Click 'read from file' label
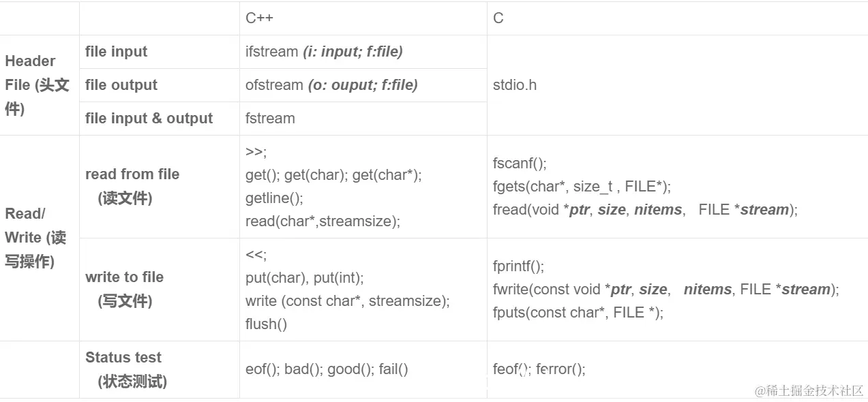This screenshot has width=868, height=402. click(x=132, y=174)
